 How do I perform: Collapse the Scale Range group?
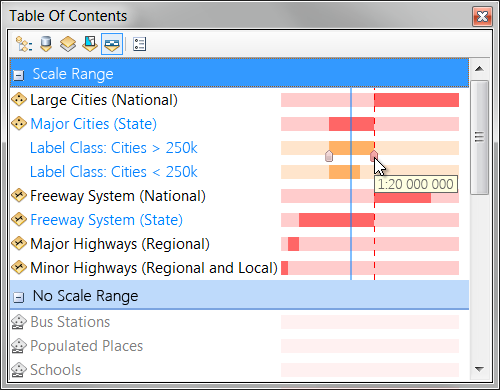coord(19,75)
